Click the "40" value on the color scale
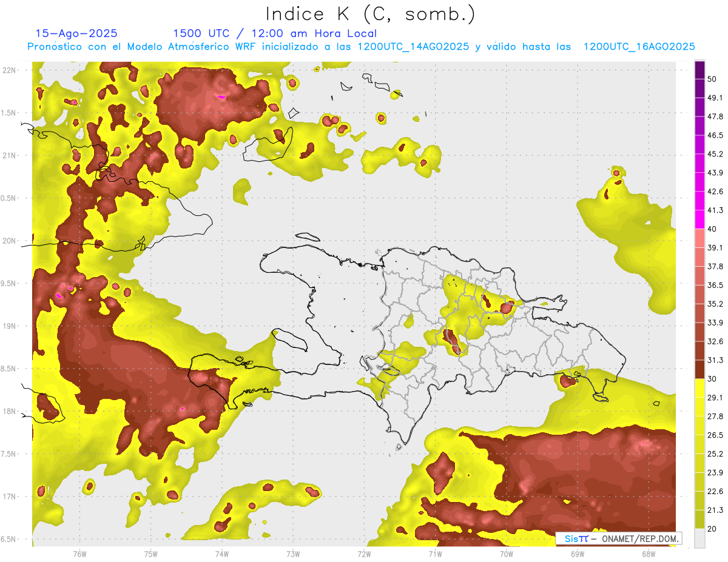Screen dimensions: 728x562 point(712,229)
